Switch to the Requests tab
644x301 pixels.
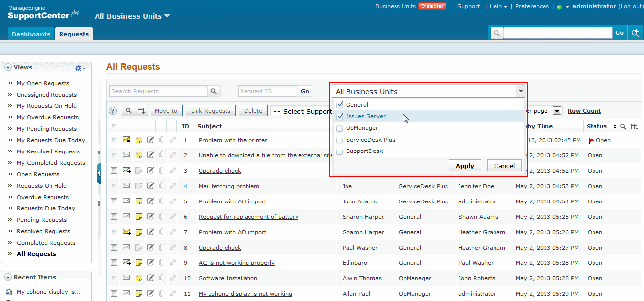[x=74, y=34]
